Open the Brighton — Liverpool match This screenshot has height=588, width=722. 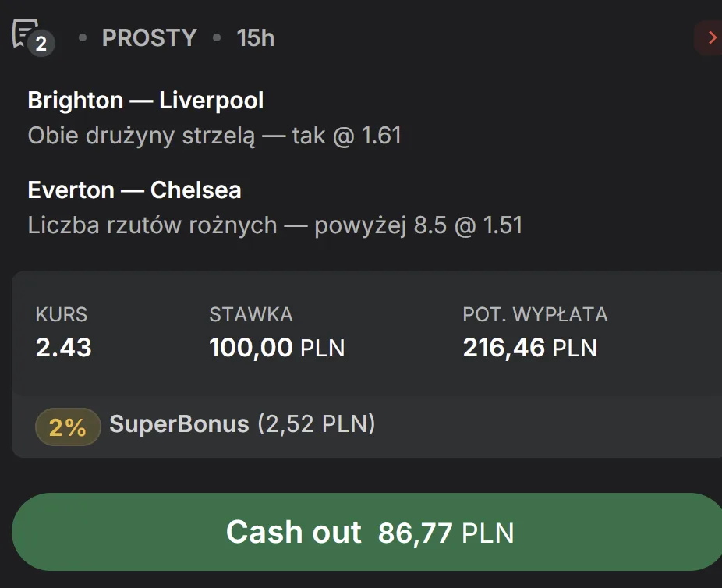pyautogui.click(x=145, y=100)
